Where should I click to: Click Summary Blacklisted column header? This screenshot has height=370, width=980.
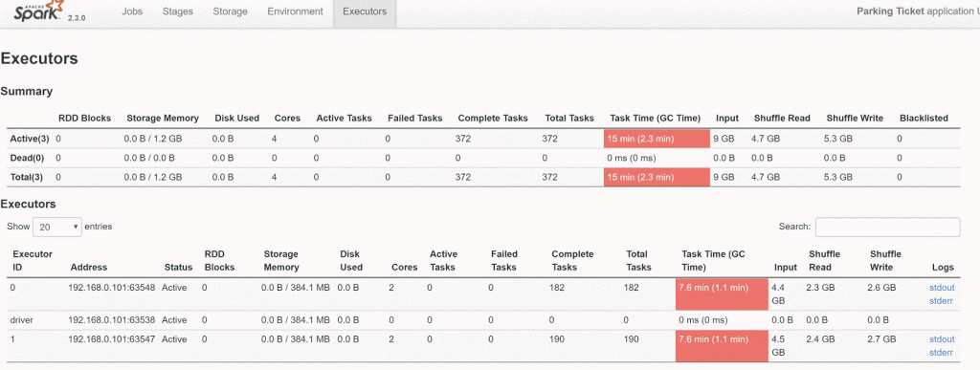pyautogui.click(x=924, y=118)
